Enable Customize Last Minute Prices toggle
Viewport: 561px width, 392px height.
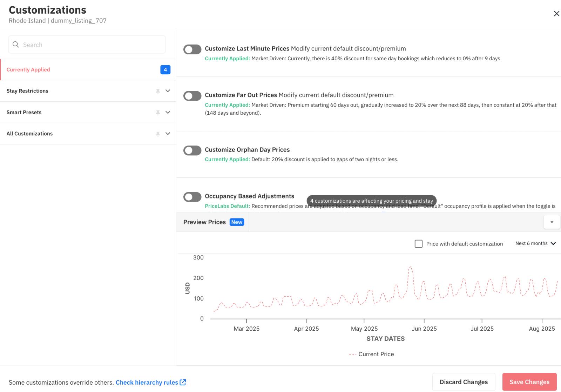(x=192, y=49)
